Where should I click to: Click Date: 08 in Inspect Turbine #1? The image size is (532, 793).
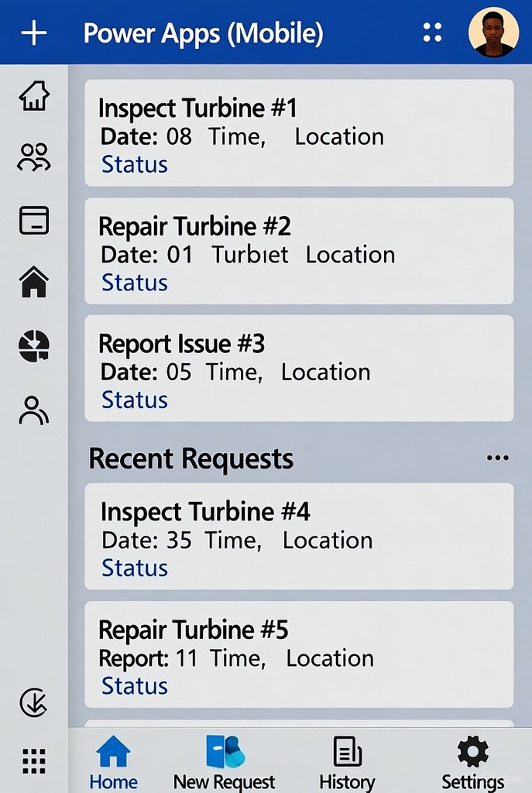coord(146,136)
